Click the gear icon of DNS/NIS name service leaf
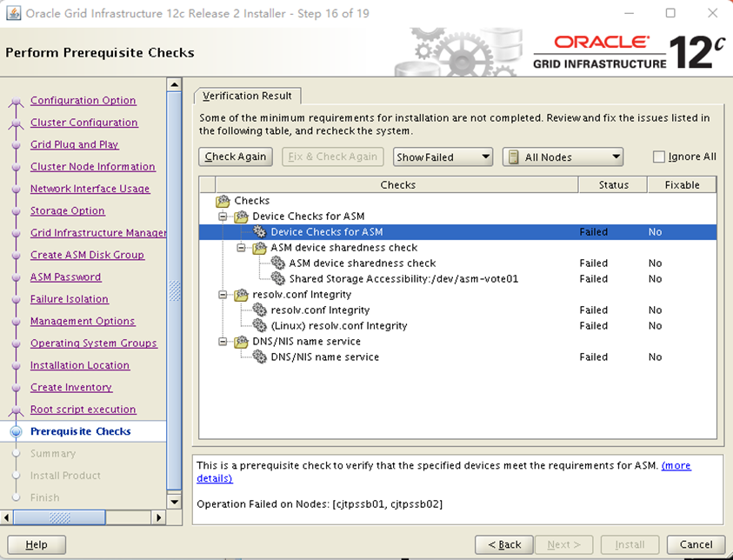 (259, 357)
